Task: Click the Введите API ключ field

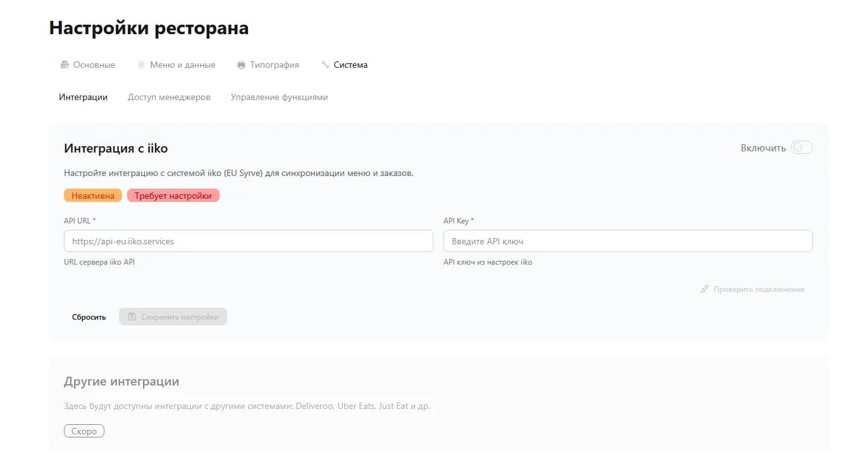Action: pos(628,241)
